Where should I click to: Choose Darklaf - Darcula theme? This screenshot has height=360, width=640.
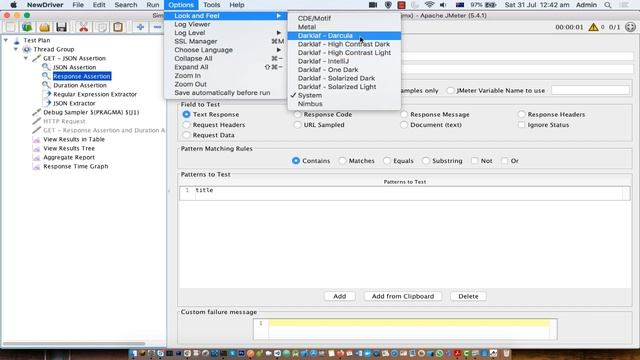coord(344,36)
